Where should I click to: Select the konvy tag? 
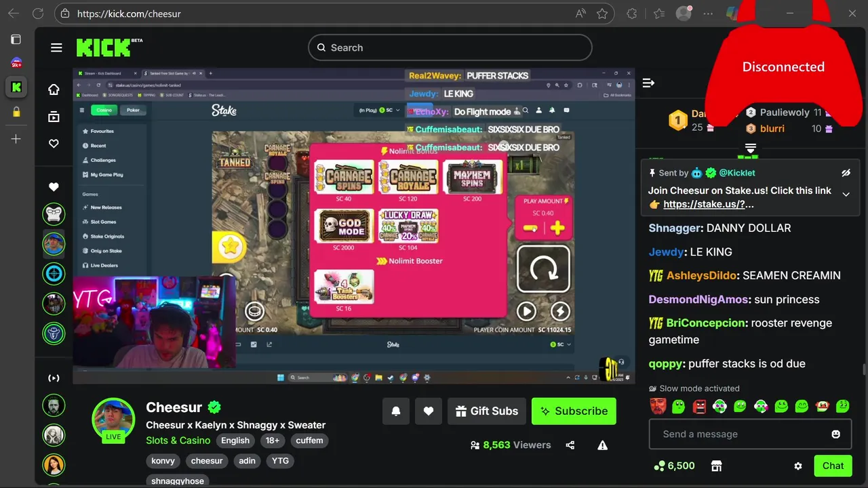coord(163,461)
